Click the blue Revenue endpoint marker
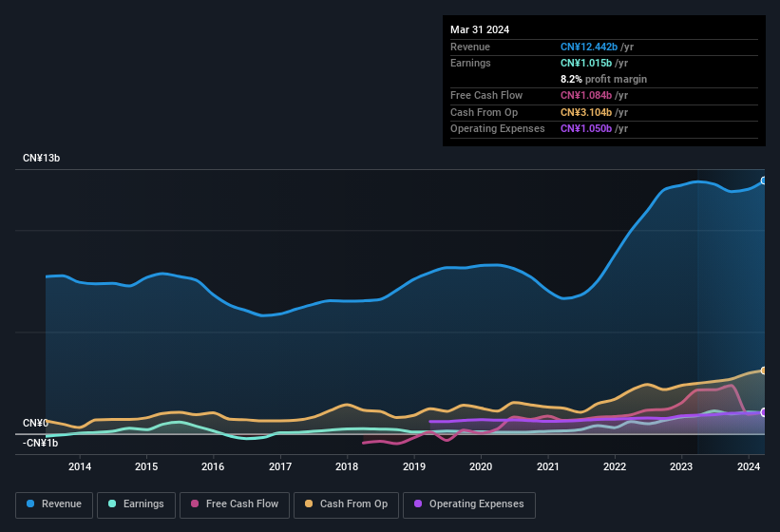 [764, 180]
